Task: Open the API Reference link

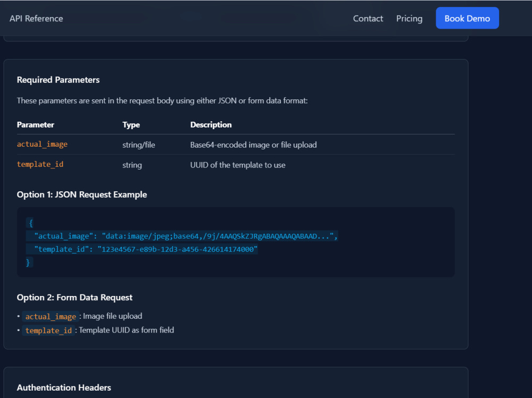Action: 36,19
